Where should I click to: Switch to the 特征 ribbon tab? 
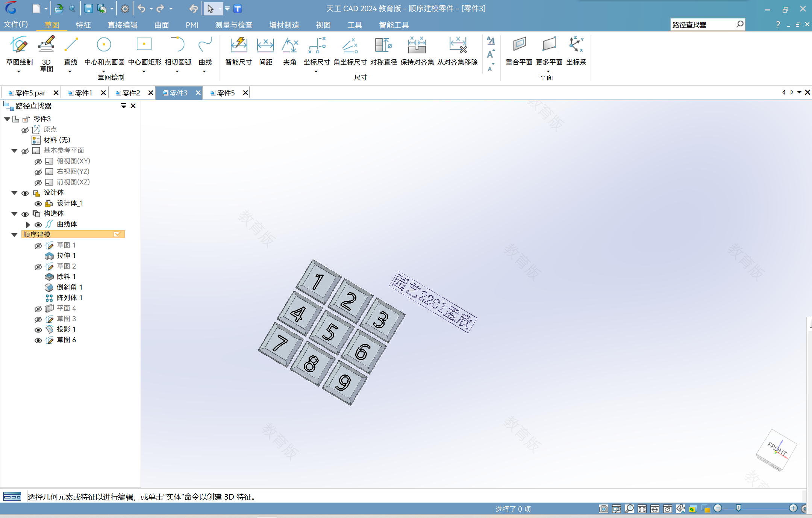pos(83,25)
